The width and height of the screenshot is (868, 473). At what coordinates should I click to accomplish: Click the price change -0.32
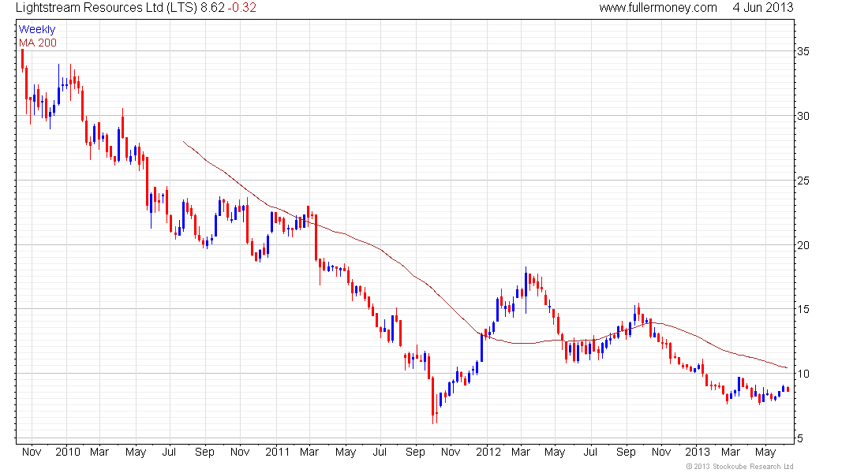pyautogui.click(x=242, y=8)
